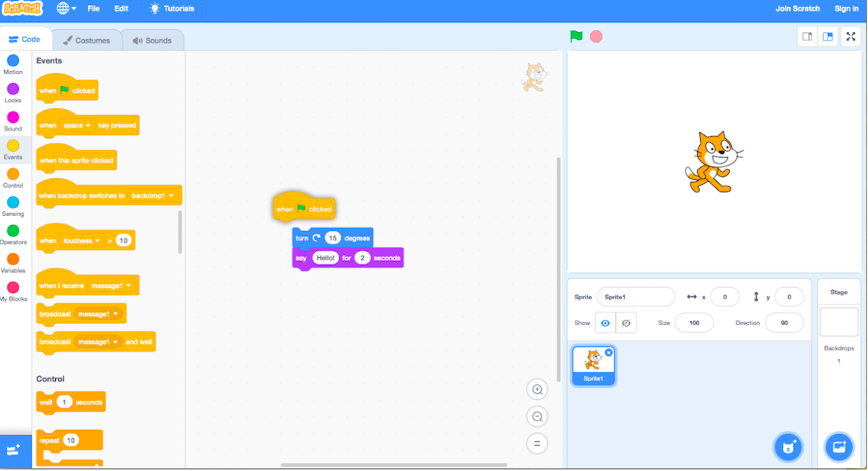The image size is (868, 471).
Task: Open the Edit menu
Action: coord(121,8)
